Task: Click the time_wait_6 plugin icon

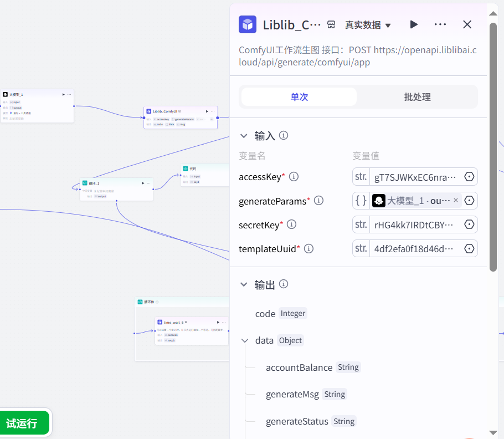Action: pos(160,322)
